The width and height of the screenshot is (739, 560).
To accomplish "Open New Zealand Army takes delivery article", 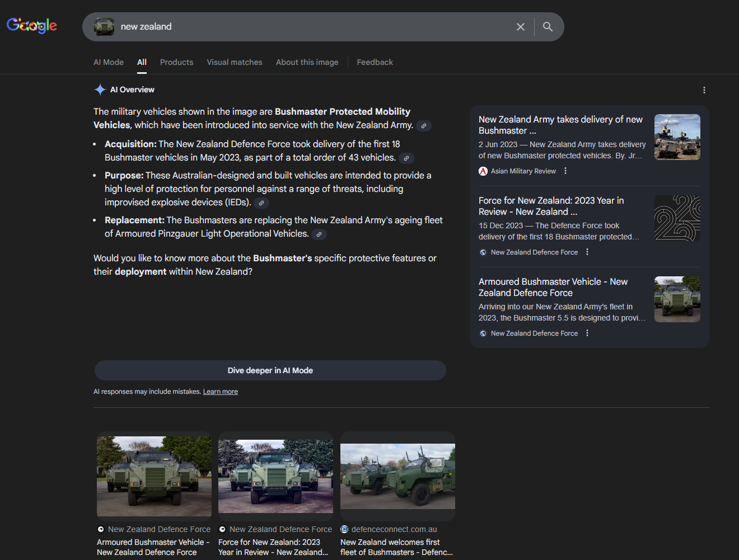I will tap(560, 125).
